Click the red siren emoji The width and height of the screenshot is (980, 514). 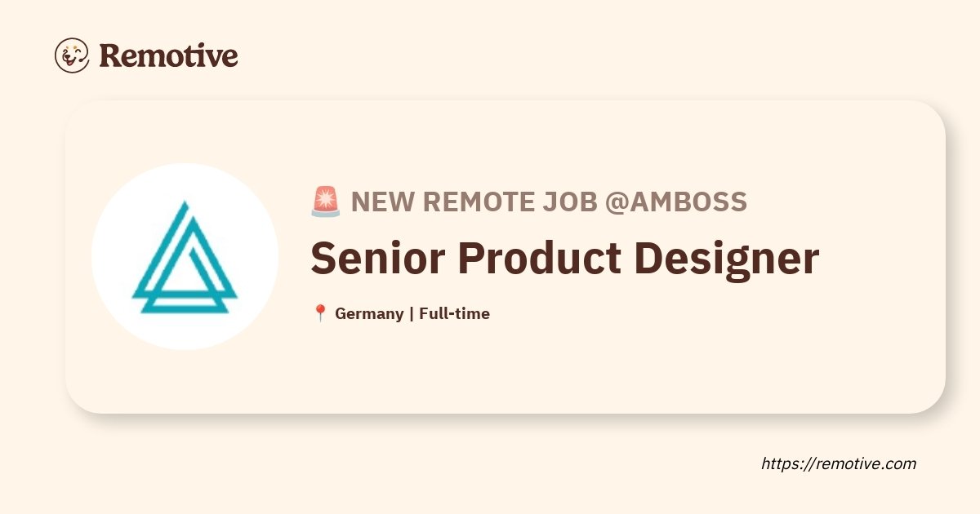pyautogui.click(x=325, y=202)
